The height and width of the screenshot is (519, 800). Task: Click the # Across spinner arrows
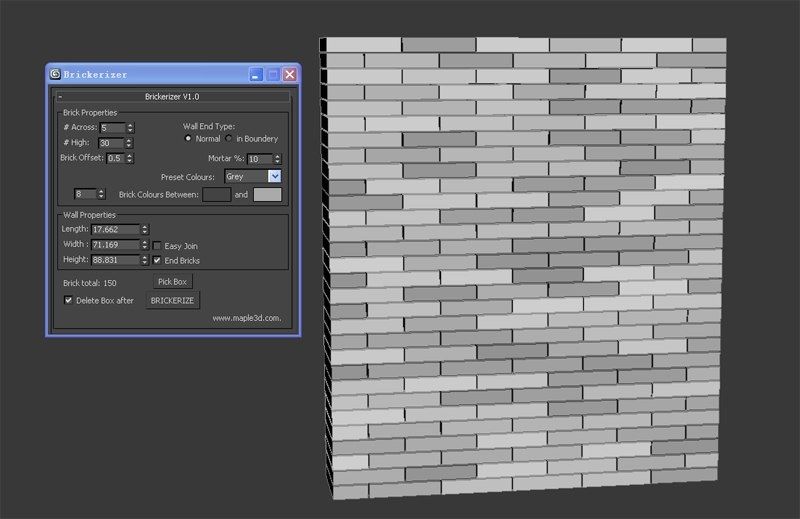[x=130, y=128]
